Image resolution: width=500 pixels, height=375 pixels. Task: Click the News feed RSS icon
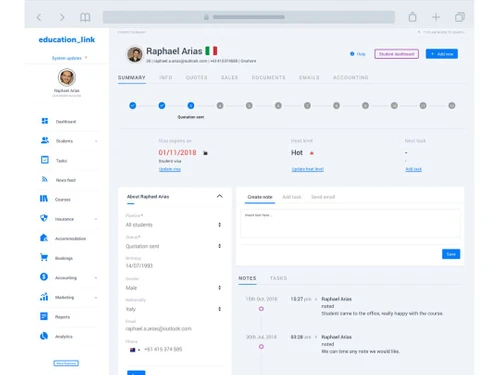pos(45,179)
